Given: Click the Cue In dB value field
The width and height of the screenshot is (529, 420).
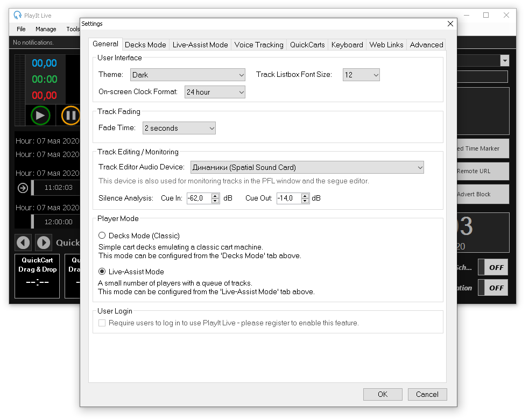Looking at the screenshot, I should click(x=200, y=198).
